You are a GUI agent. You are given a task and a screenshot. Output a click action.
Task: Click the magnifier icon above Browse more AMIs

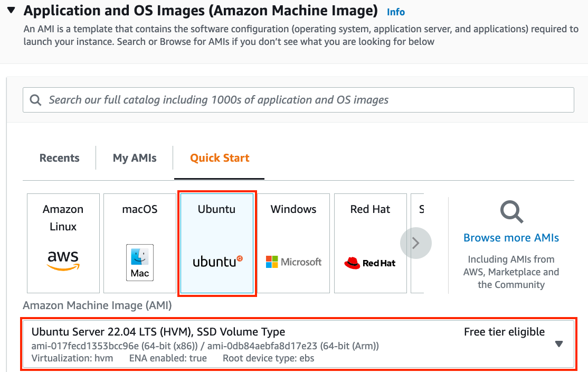511,212
